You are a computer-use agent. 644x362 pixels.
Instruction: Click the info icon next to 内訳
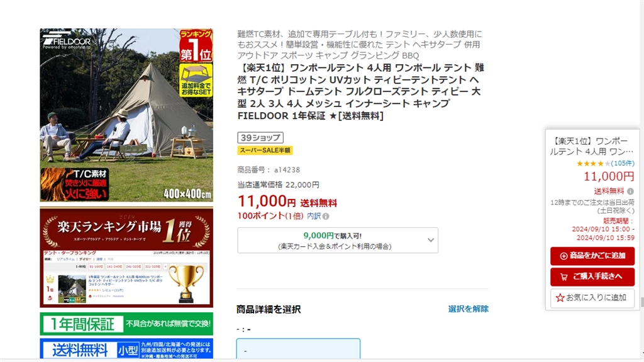326,217
